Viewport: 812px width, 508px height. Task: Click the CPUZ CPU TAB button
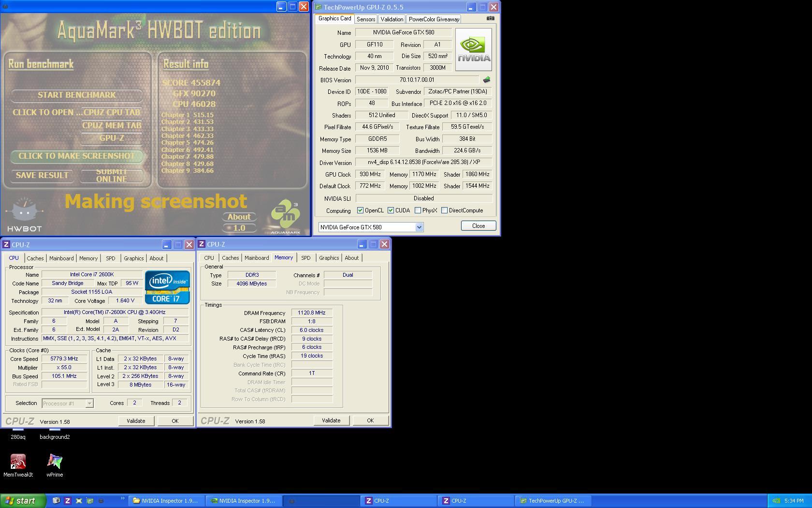tap(112, 112)
